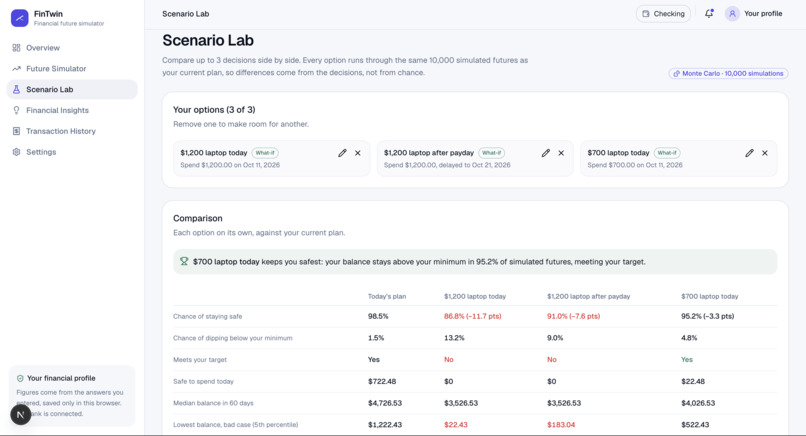Edit the $700 laptop today option
Viewport: 806px width, 436px height.
[749, 153]
